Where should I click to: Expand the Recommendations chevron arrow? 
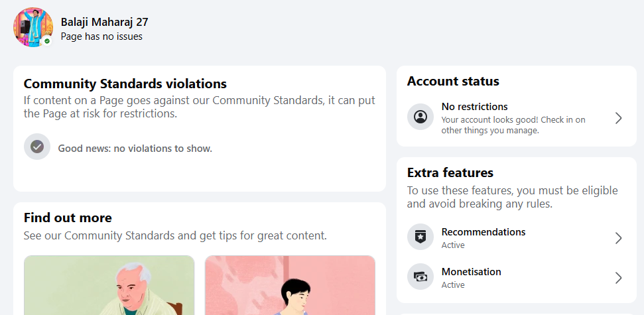(619, 238)
